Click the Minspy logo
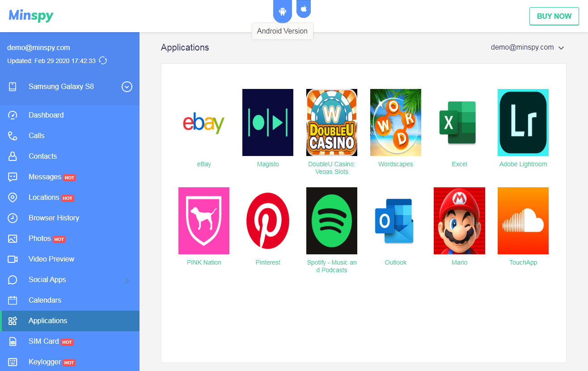Viewport: 588px width, 371px height. click(31, 15)
